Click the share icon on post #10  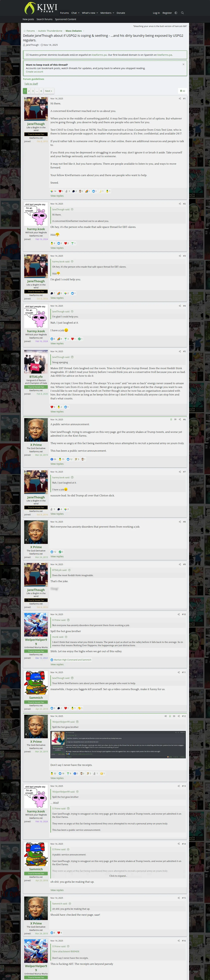point(178,614)
